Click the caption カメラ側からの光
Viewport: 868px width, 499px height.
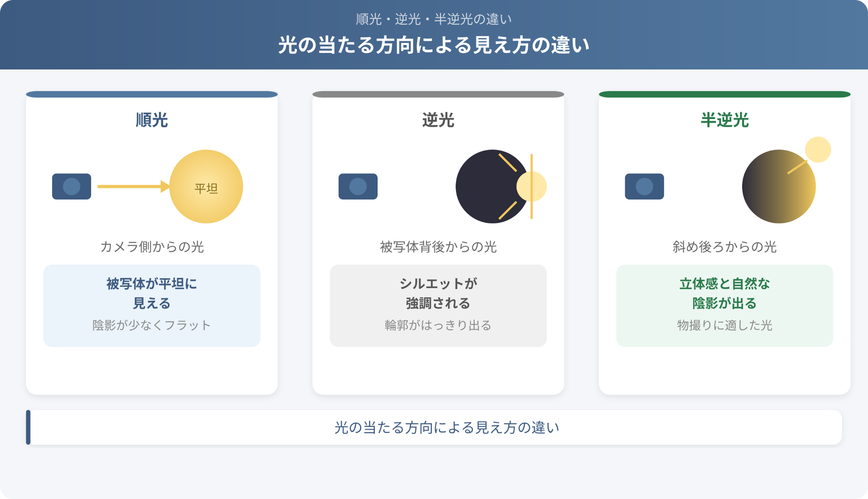(x=152, y=247)
